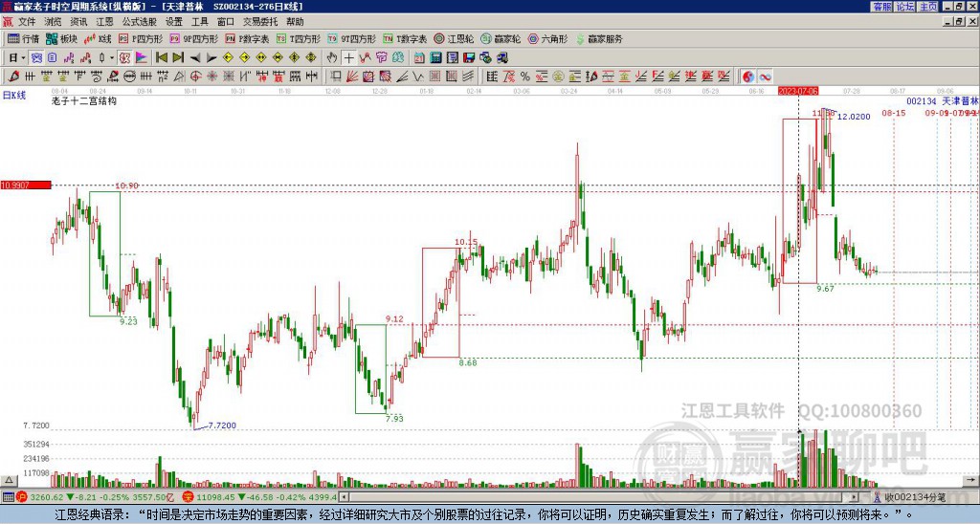Open the T数字表 tool

405,38
